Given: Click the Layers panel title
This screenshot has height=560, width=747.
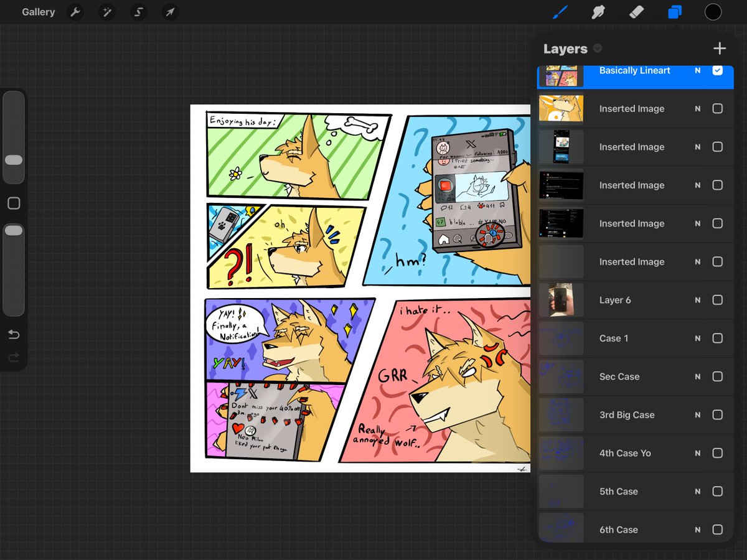Looking at the screenshot, I should [x=565, y=49].
